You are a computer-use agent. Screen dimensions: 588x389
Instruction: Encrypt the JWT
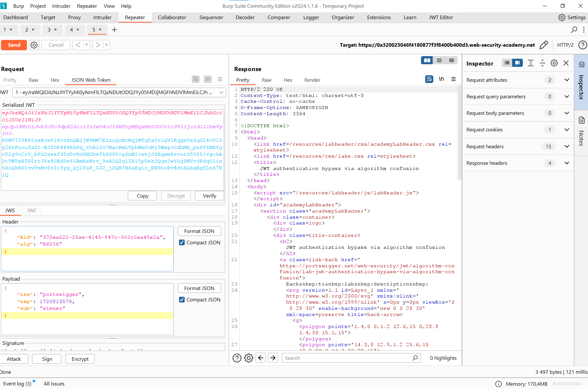[80, 359]
